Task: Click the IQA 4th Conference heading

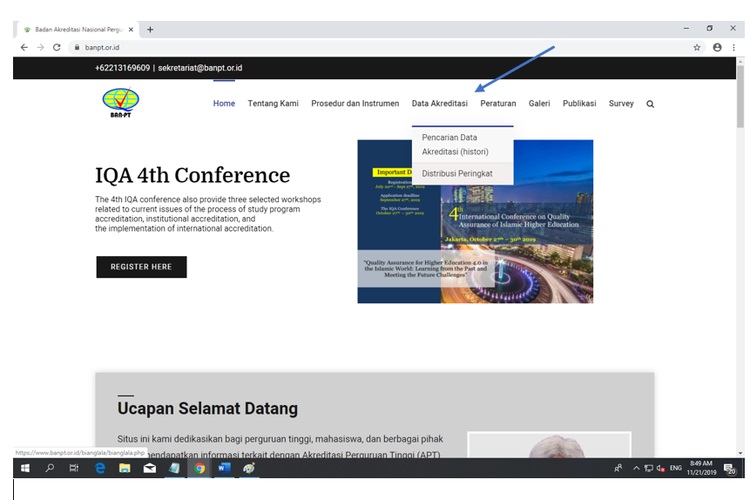Action: (192, 175)
